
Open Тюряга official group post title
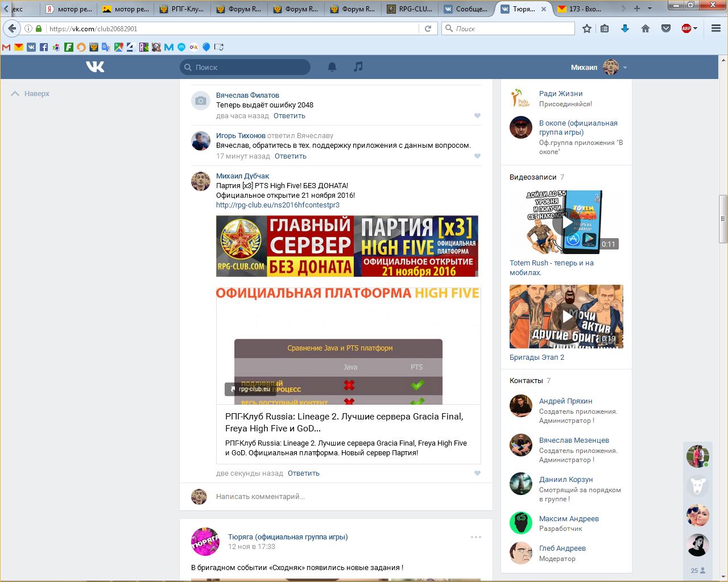[288, 537]
